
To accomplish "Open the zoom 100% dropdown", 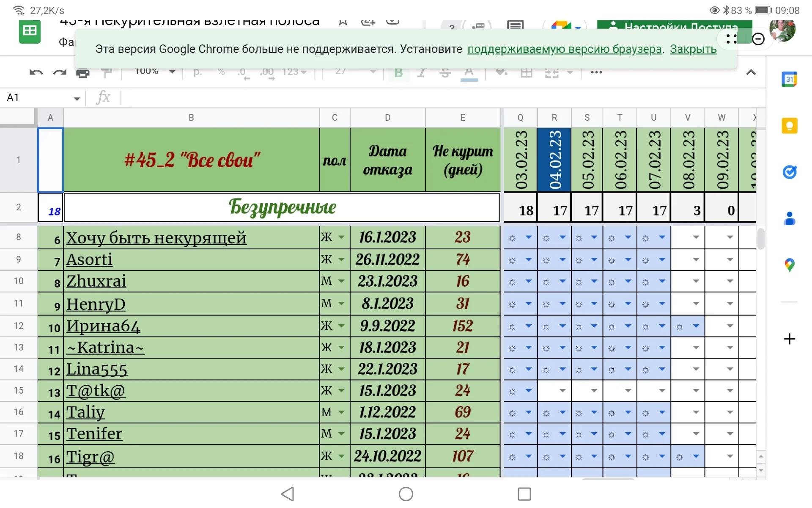I will [172, 72].
